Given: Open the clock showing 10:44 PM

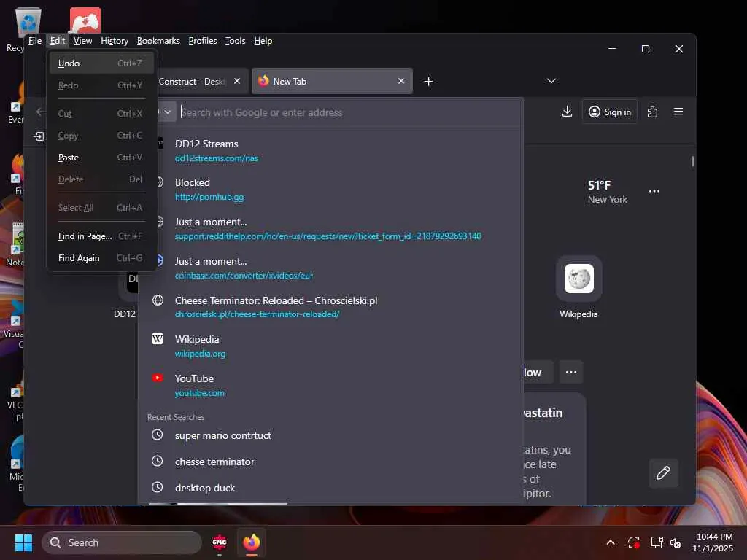Looking at the screenshot, I should click(x=713, y=542).
